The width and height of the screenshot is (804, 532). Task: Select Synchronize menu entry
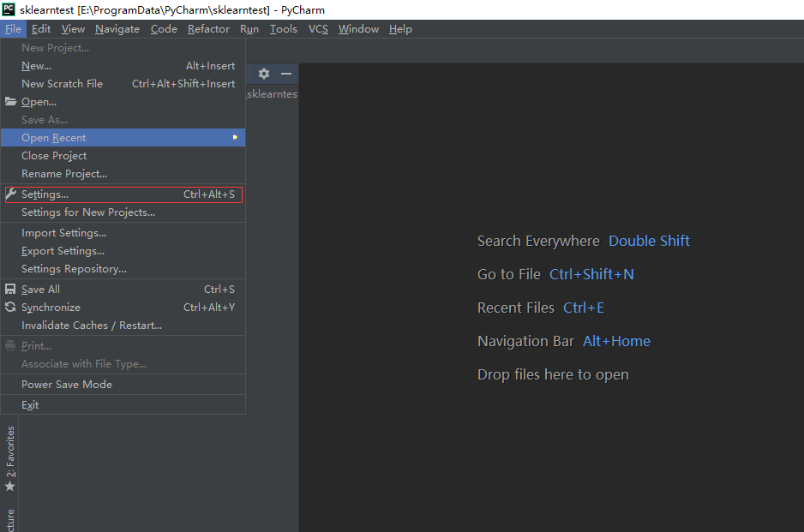pyautogui.click(x=123, y=307)
